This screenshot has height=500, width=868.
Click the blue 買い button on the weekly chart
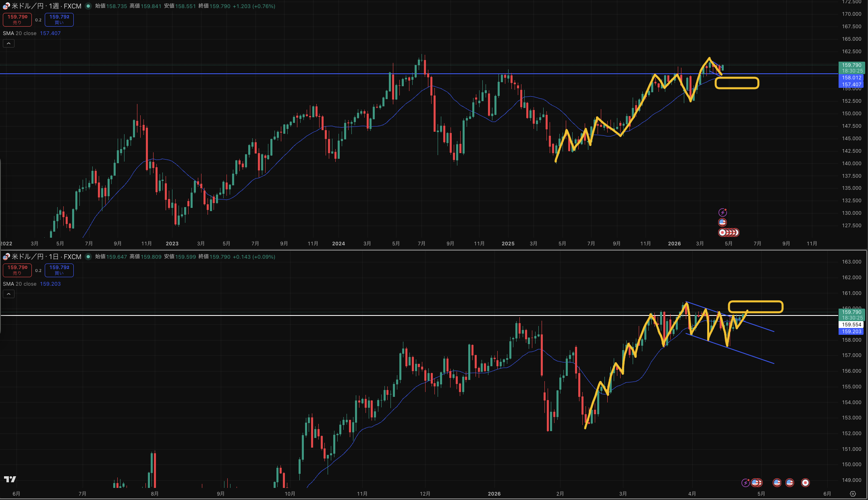point(59,19)
